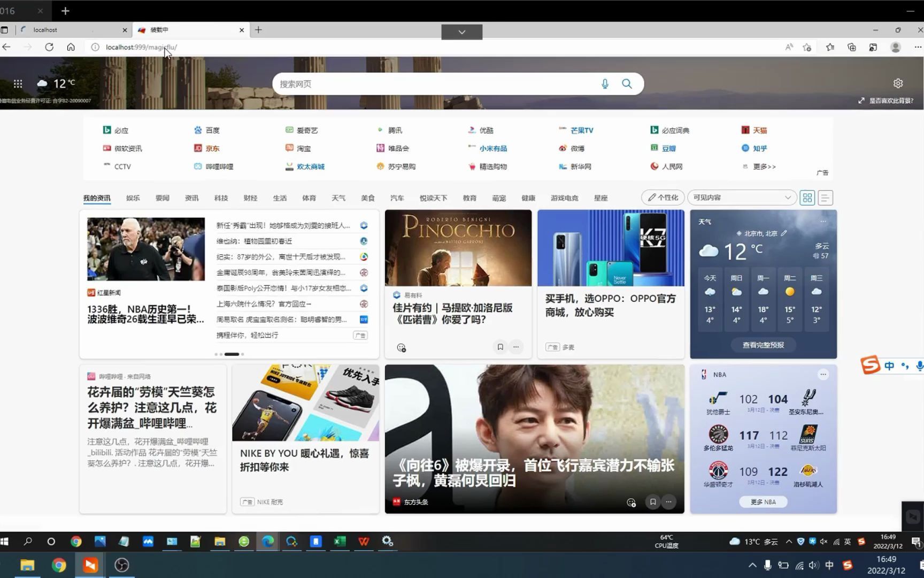Click the voice search microphone icon

(605, 84)
